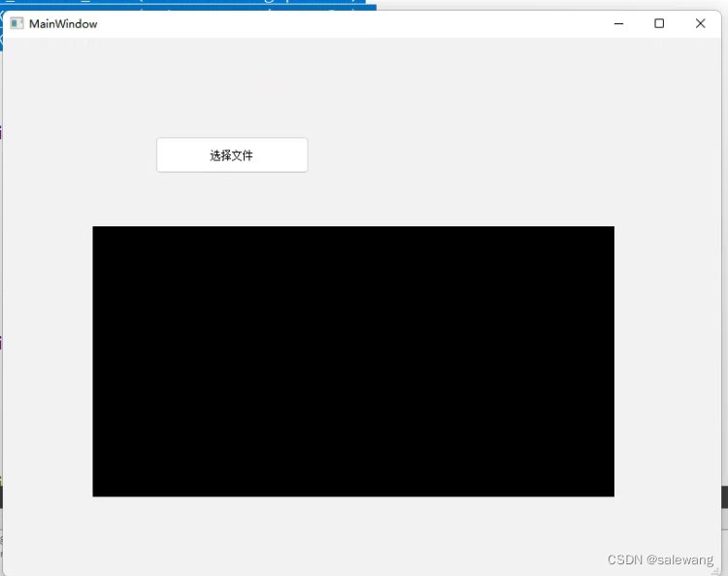The image size is (728, 576).
Task: Click the black video display area
Action: (353, 361)
